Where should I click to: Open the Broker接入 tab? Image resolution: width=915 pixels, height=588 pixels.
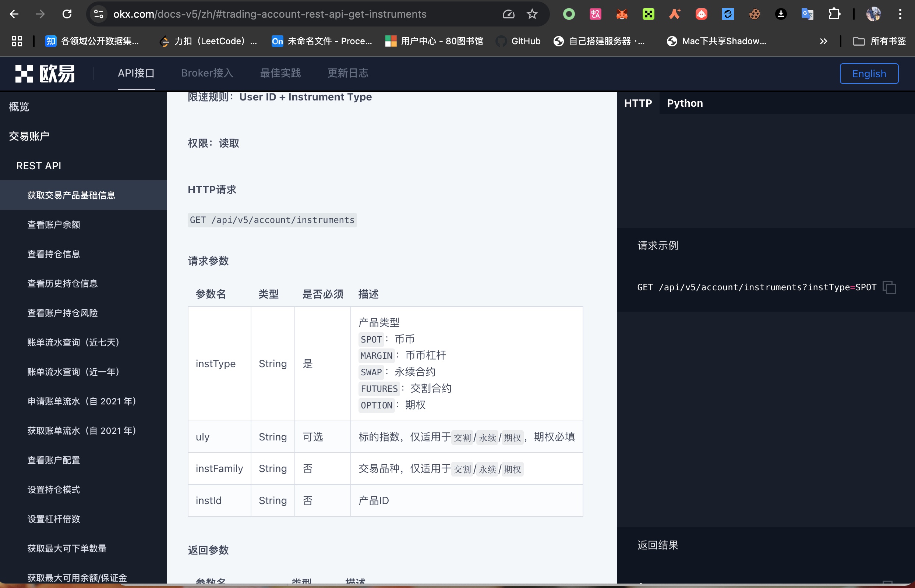click(207, 73)
